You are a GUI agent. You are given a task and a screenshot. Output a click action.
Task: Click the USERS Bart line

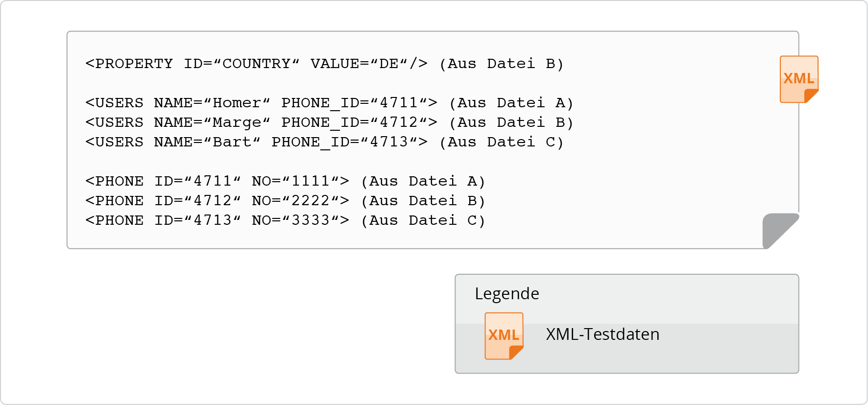[x=325, y=142]
